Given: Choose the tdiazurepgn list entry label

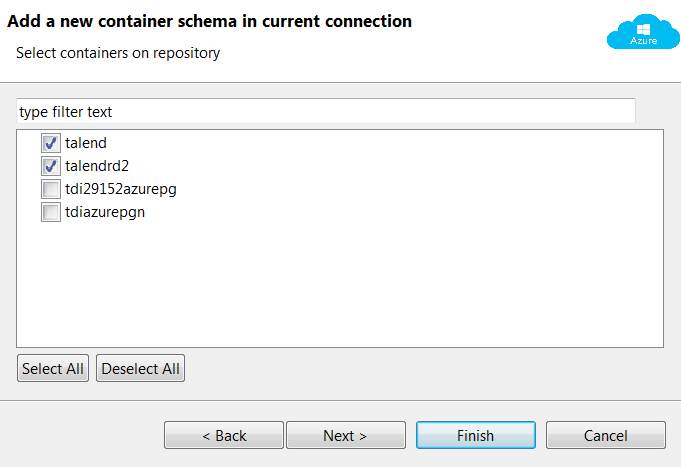Looking at the screenshot, I should [x=105, y=212].
